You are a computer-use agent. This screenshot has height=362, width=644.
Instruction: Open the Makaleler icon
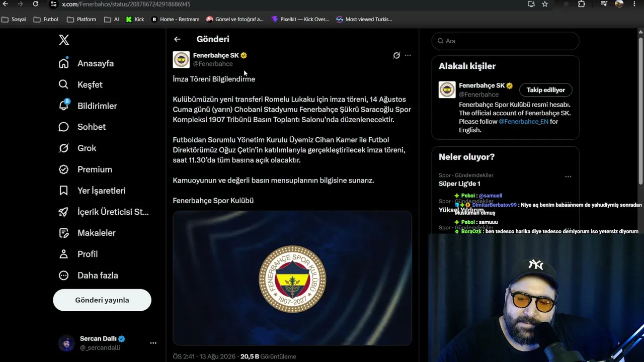[63, 233]
